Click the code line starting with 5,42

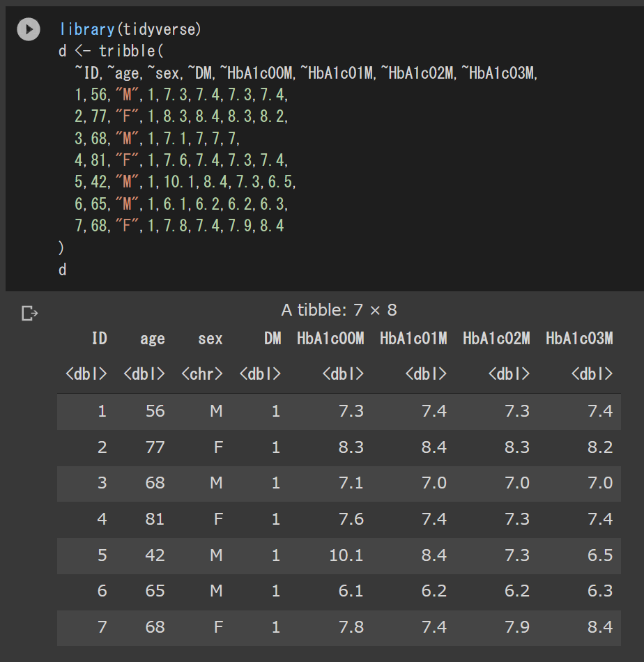185,182
